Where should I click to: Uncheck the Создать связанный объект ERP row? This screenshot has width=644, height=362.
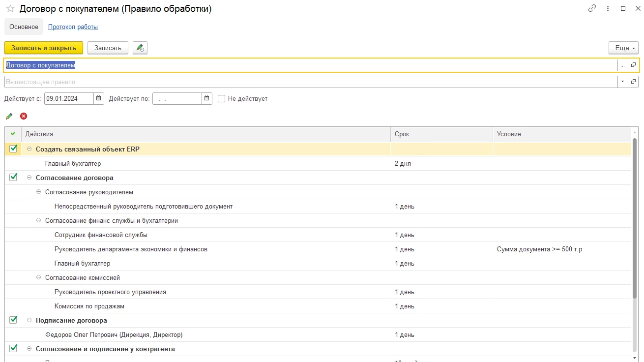(13, 149)
